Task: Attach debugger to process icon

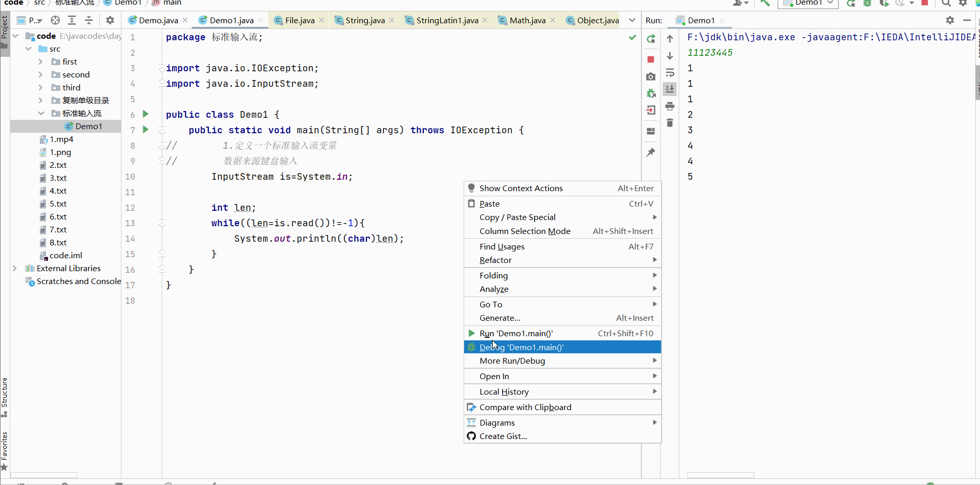Action: (651, 93)
